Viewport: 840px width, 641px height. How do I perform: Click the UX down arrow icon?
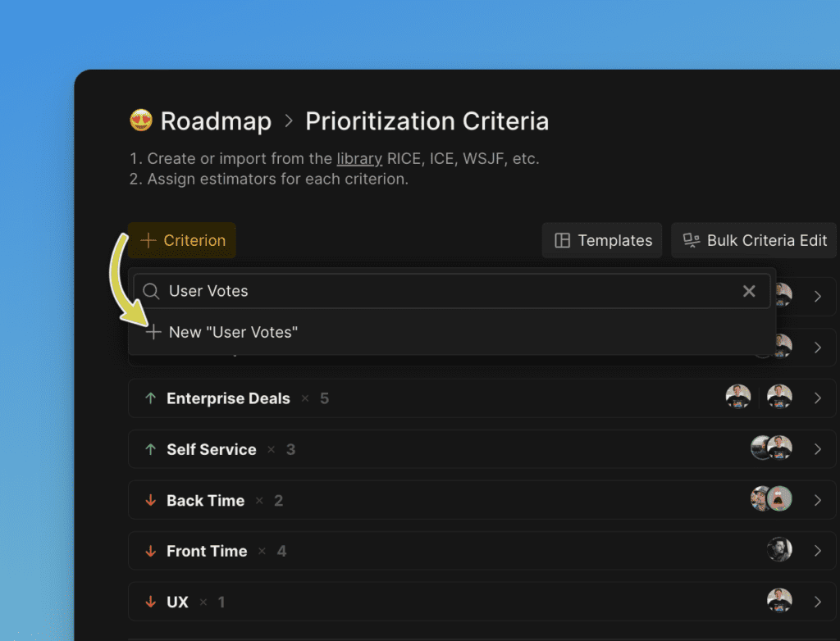pyautogui.click(x=150, y=602)
